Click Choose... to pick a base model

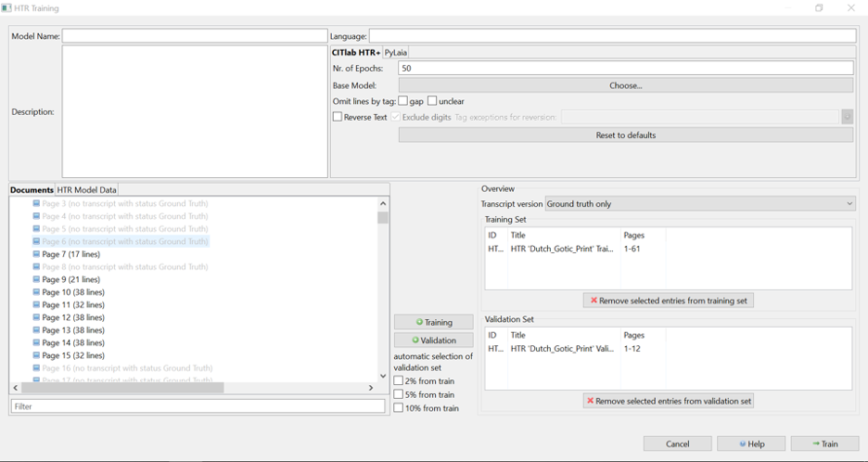click(x=625, y=85)
